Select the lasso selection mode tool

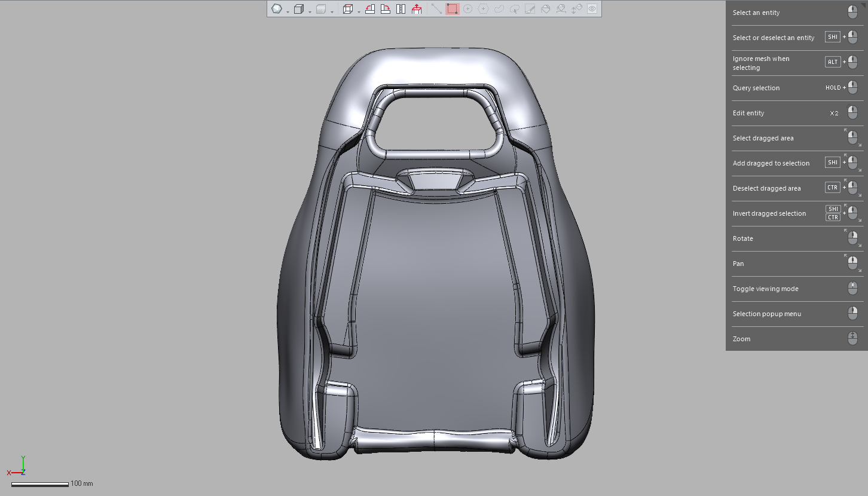pyautogui.click(x=499, y=9)
